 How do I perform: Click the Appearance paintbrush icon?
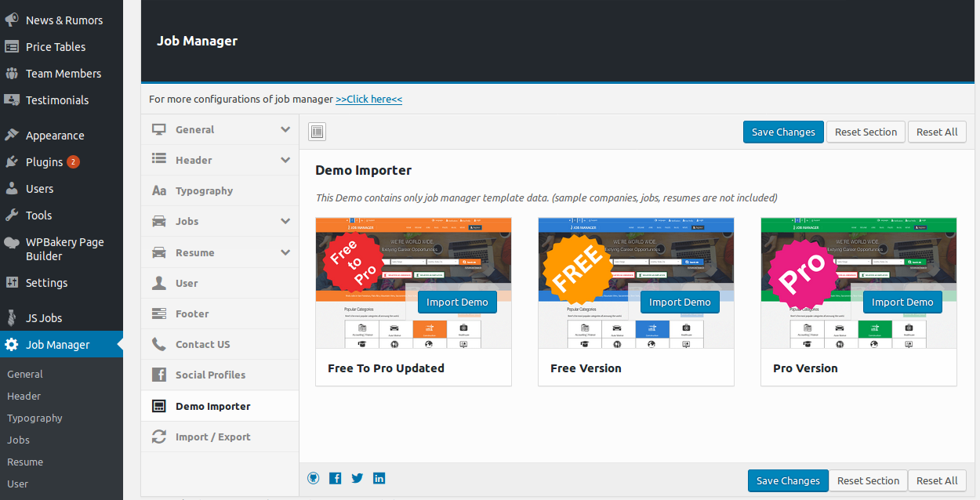click(x=12, y=136)
